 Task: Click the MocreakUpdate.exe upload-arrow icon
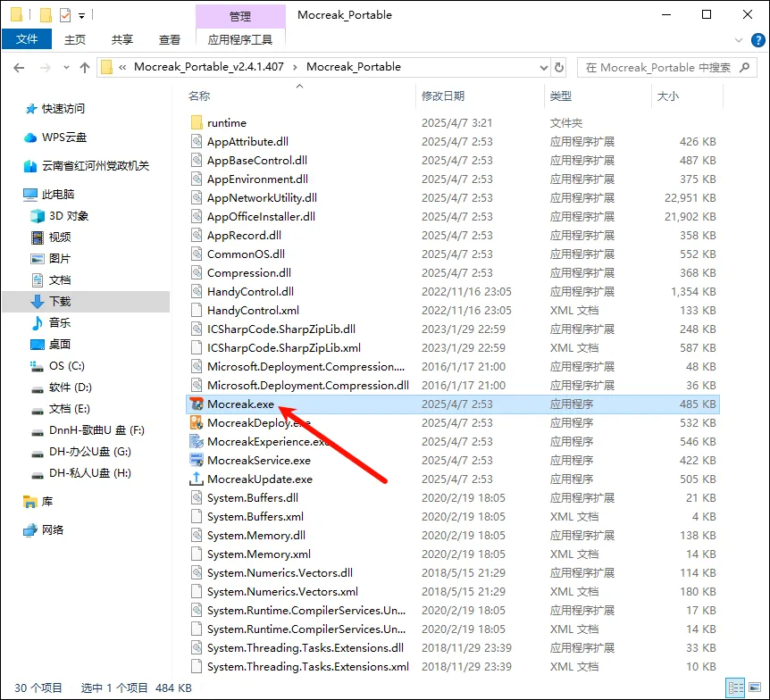tap(197, 479)
